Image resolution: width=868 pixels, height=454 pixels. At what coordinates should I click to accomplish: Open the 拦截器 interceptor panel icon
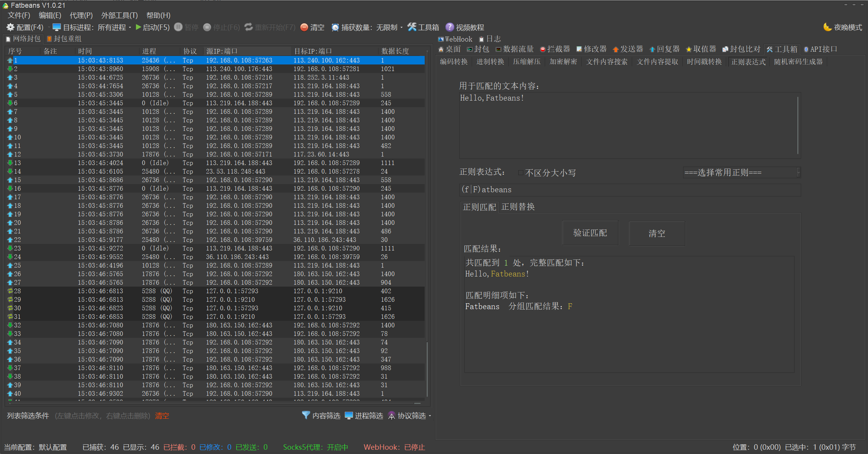tap(556, 49)
